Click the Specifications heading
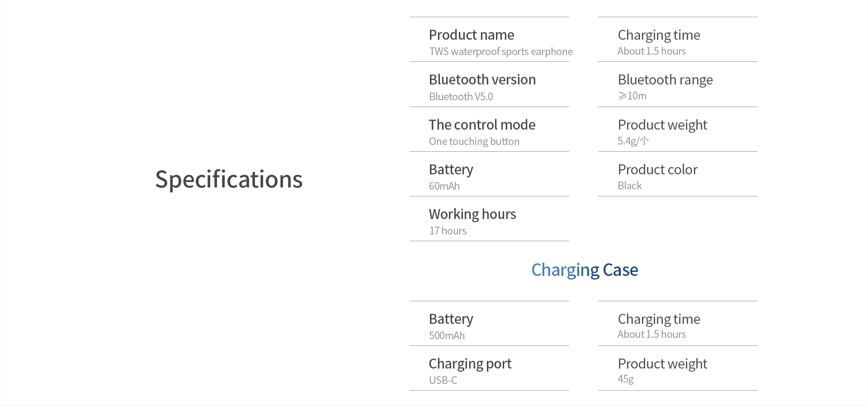This screenshot has height=406, width=868. tap(229, 179)
